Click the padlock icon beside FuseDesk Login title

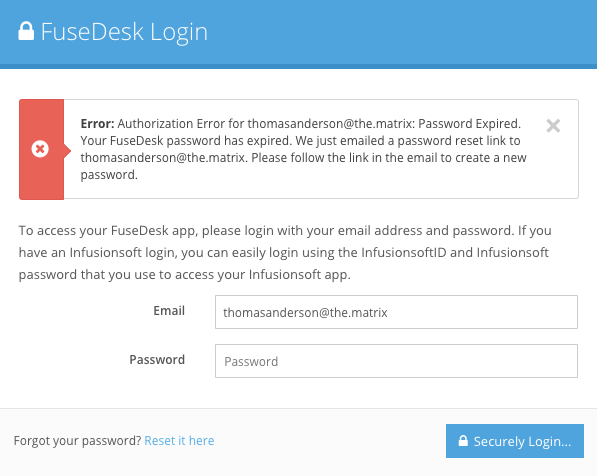click(26, 31)
